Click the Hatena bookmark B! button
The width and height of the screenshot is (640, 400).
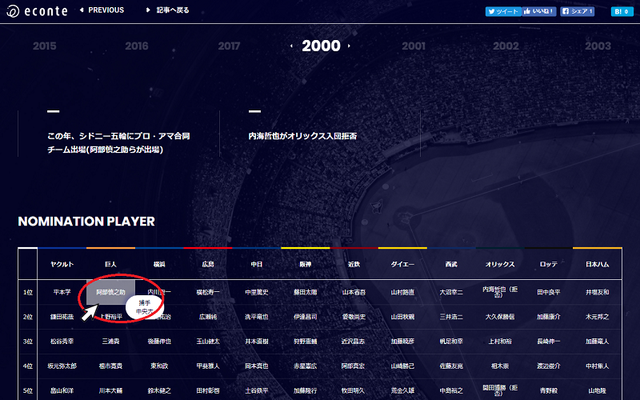(622, 11)
